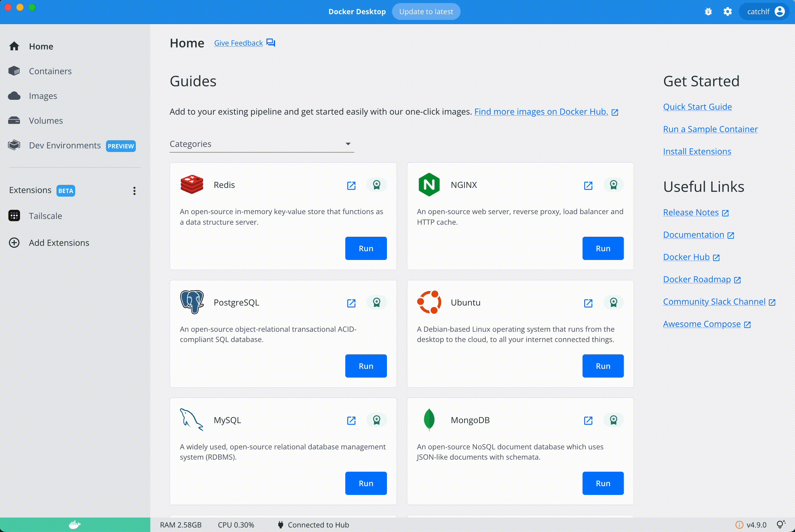Run the PostgreSQL image
Screen dimensions: 795x532
(366, 366)
